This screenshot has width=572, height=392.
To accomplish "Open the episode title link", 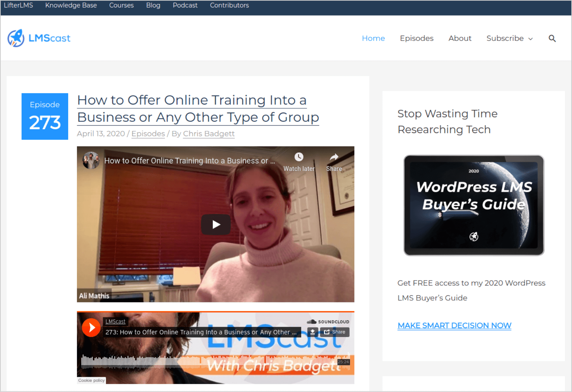I will 198,109.
